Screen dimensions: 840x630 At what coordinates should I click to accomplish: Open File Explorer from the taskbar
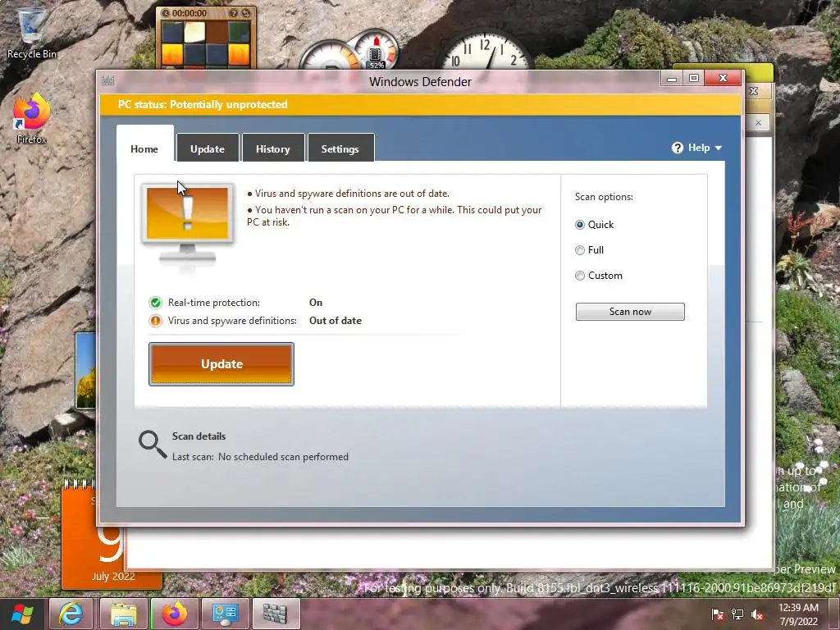click(123, 614)
